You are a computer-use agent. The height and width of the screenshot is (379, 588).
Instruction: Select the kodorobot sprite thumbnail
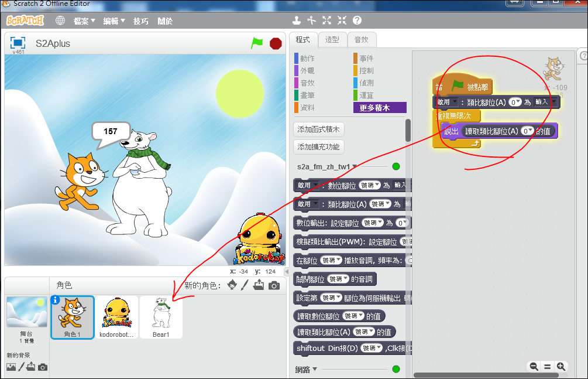(x=116, y=317)
